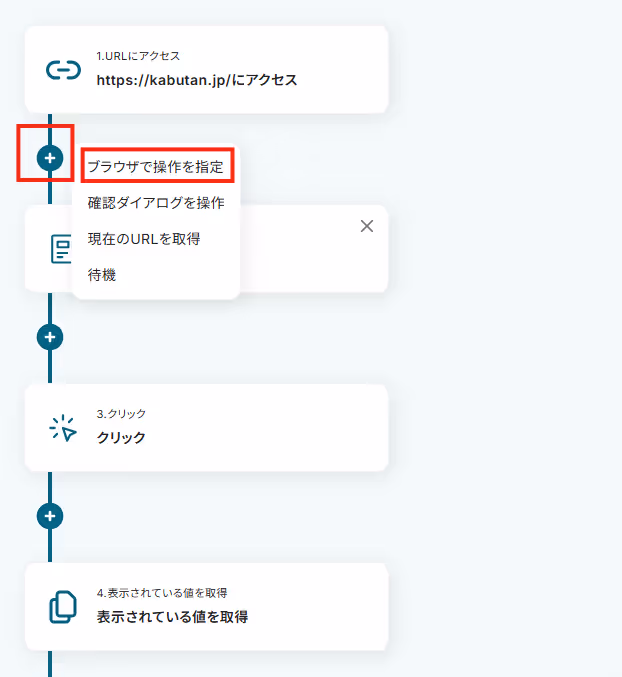The height and width of the screenshot is (677, 622).
Task: Click the link icon in step 1 card
Action: 63,70
